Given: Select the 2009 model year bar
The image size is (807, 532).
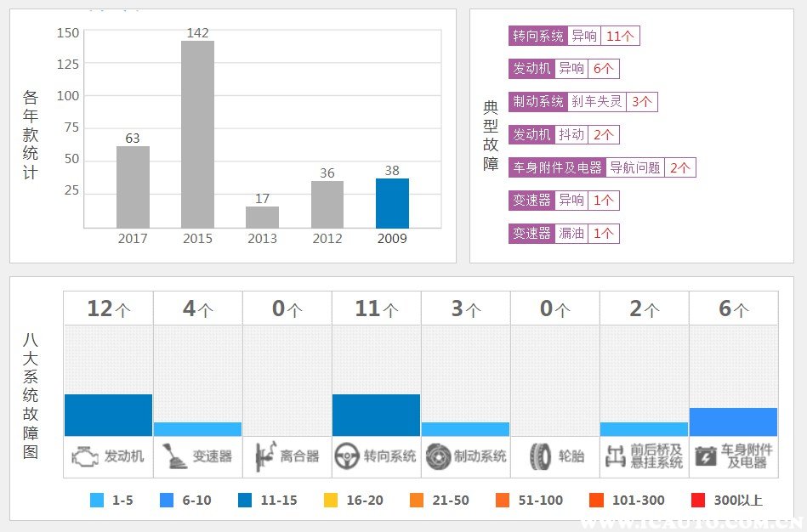Looking at the screenshot, I should (x=392, y=203).
